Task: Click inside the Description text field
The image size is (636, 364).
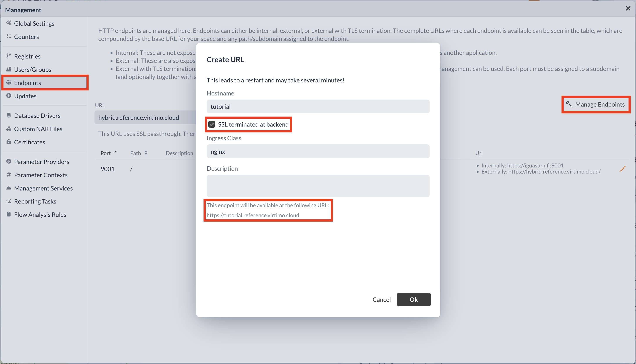Action: pos(318,185)
